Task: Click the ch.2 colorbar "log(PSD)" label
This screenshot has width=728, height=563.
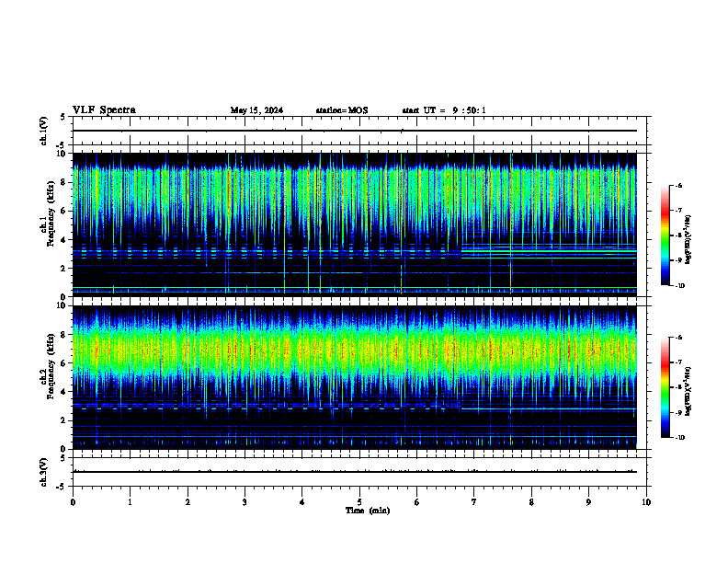Action: pos(688,391)
